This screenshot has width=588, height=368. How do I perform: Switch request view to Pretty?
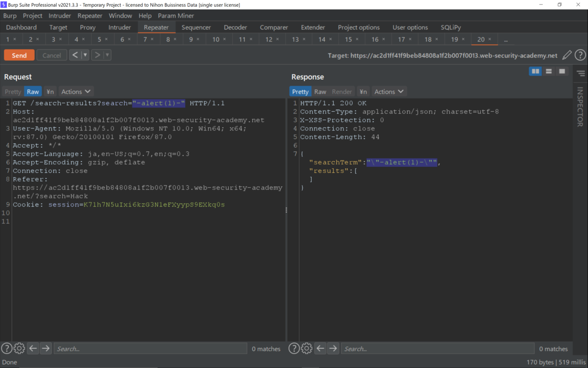tap(13, 91)
